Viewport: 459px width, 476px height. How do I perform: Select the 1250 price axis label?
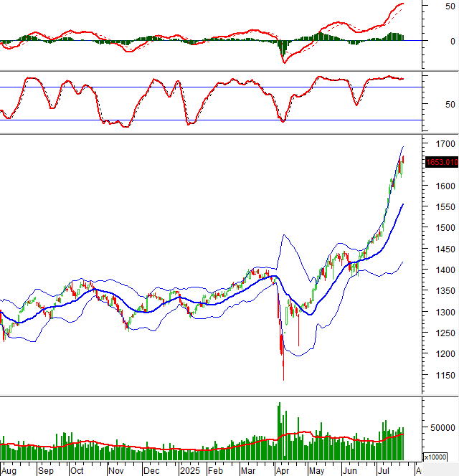click(x=445, y=333)
